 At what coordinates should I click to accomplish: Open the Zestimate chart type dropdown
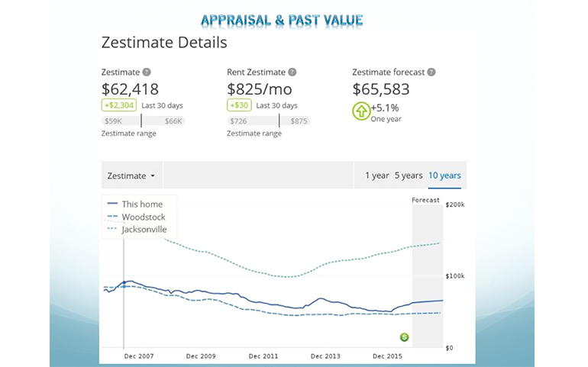tap(131, 175)
